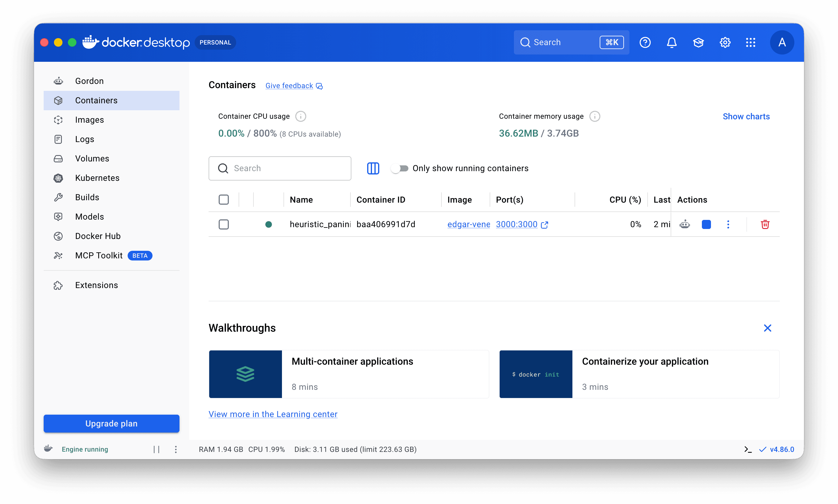The width and height of the screenshot is (838, 504).
Task: Open the Kubernetes label in sidebar
Action: click(97, 178)
